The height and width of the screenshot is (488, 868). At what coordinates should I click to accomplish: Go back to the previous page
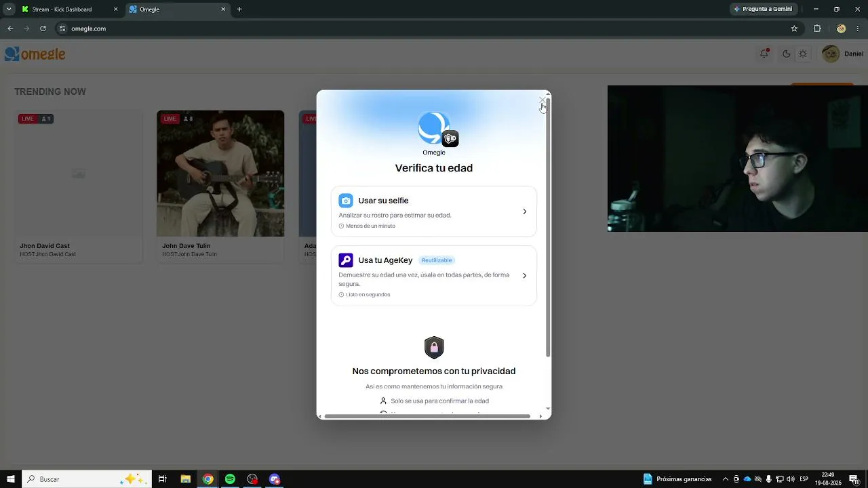tap(10, 28)
